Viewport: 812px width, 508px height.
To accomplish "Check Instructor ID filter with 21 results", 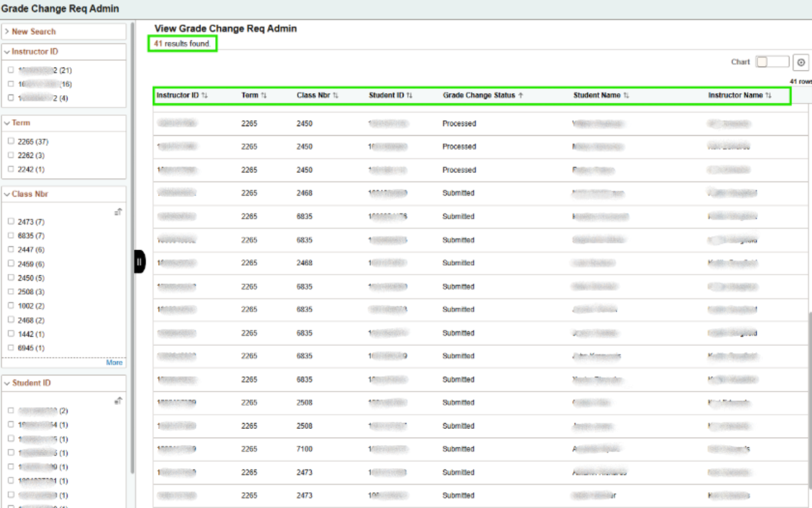I will point(10,69).
